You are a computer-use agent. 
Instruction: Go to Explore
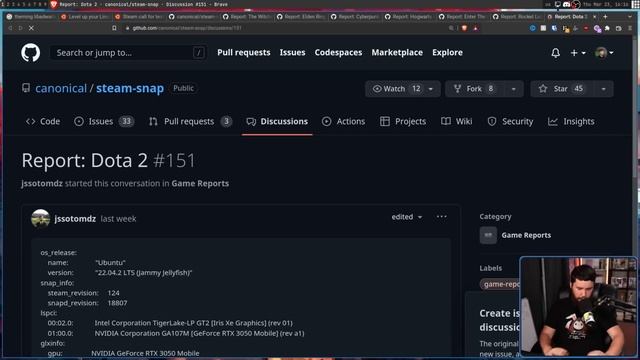coord(447,52)
